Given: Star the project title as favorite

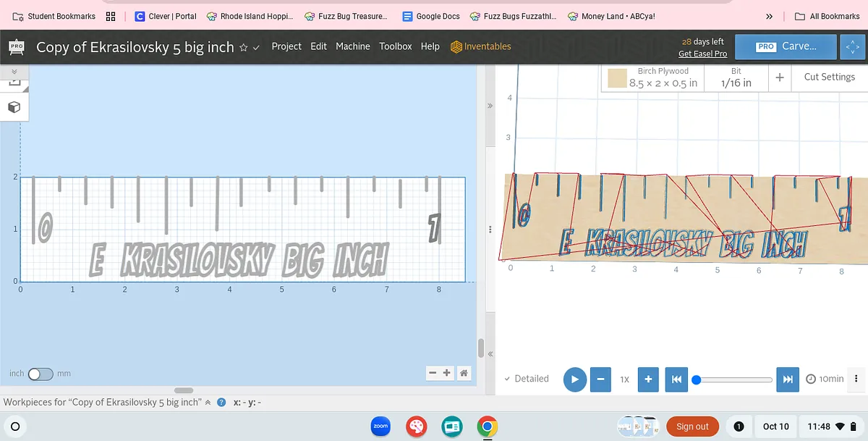Looking at the screenshot, I should pyautogui.click(x=244, y=48).
